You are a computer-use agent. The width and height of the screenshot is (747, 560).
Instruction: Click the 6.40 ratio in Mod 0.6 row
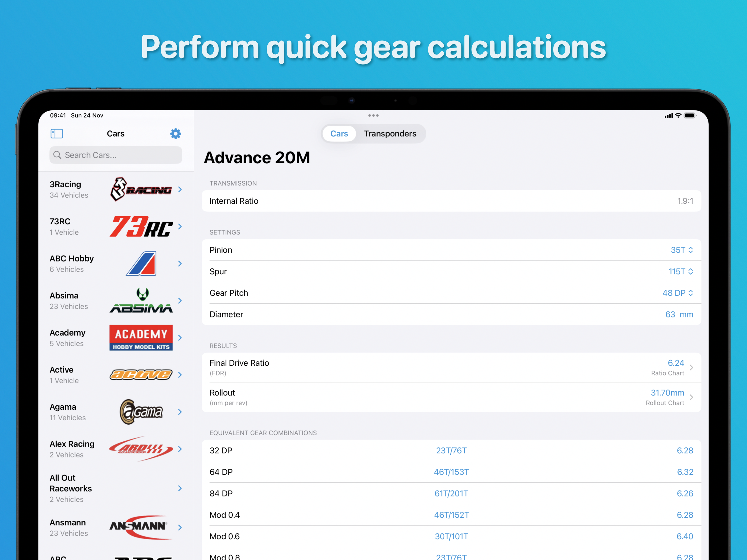pos(685,536)
